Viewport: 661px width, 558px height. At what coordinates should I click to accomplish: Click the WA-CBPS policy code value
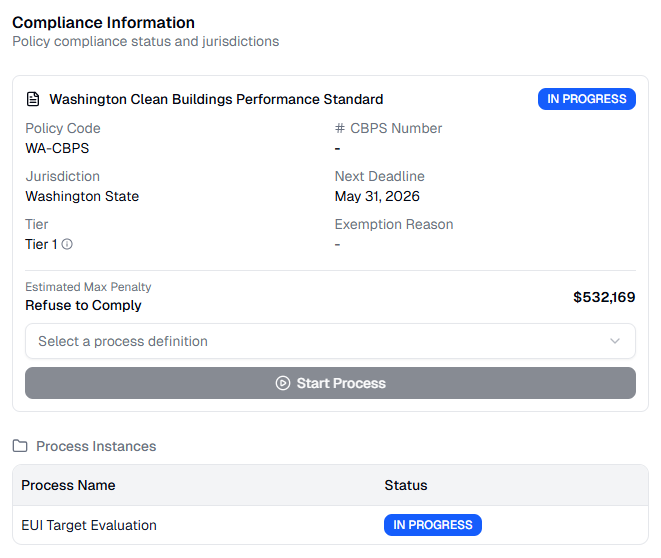tap(57, 148)
